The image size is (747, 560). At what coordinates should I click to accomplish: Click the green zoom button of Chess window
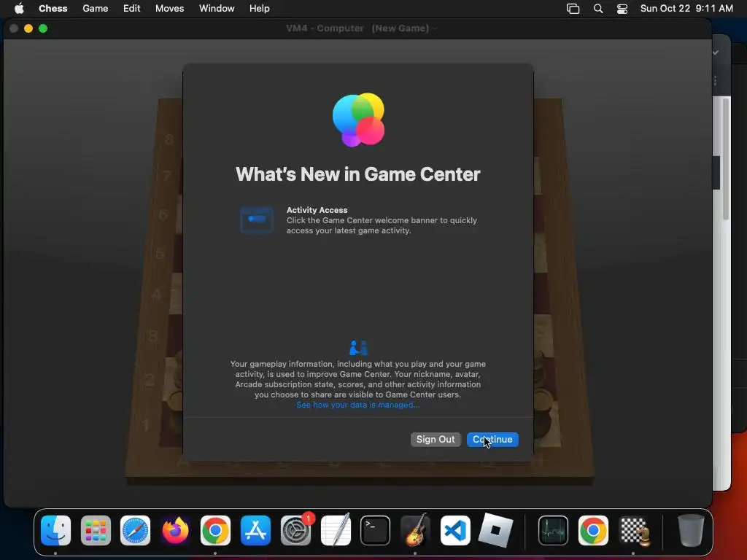click(x=43, y=28)
